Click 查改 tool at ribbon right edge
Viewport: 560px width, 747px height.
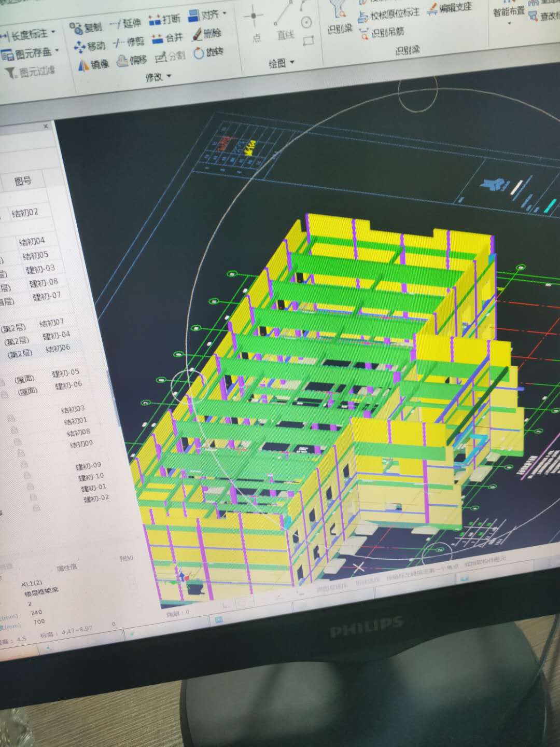pyautogui.click(x=544, y=16)
